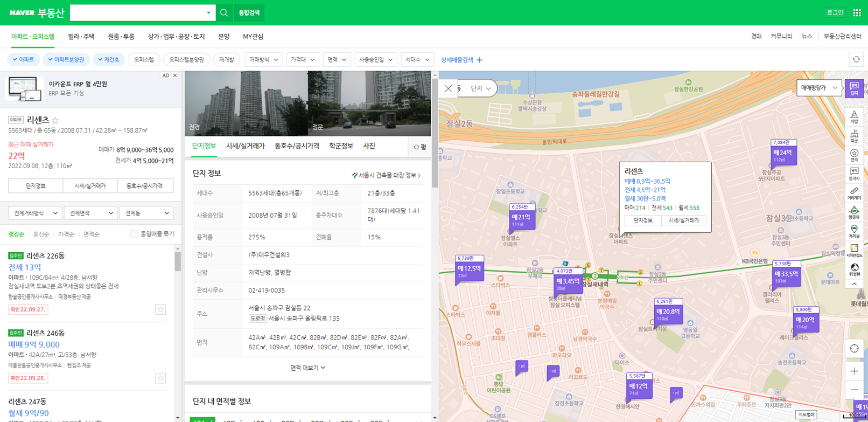The image size is (868, 422).
Task: Sort listings by 가격순
Action: pos(66,234)
